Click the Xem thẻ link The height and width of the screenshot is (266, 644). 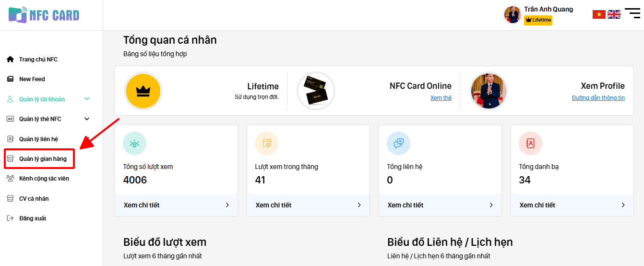(441, 98)
